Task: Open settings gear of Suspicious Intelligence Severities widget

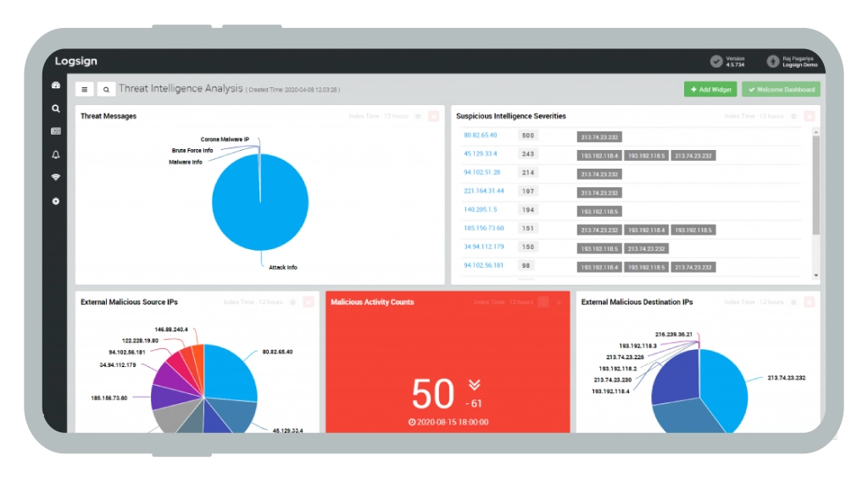Action: coord(793,116)
